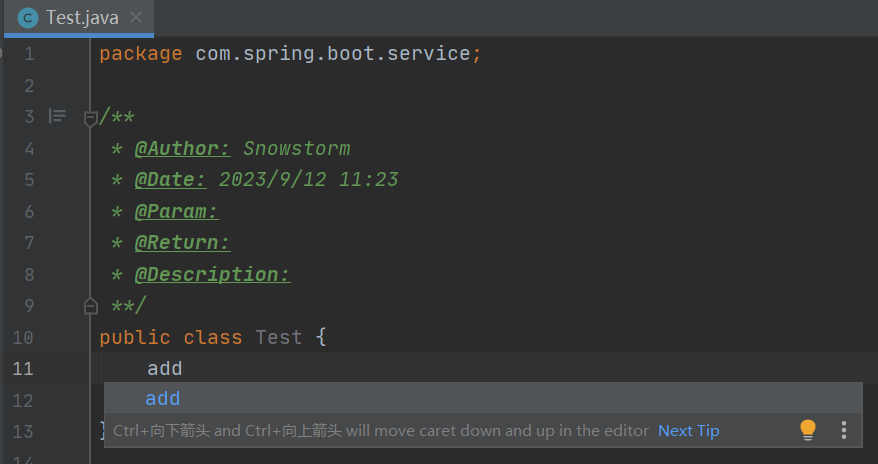Click line number 11 in the gutter
Screen dimensions: 878x464
pyautogui.click(x=23, y=368)
